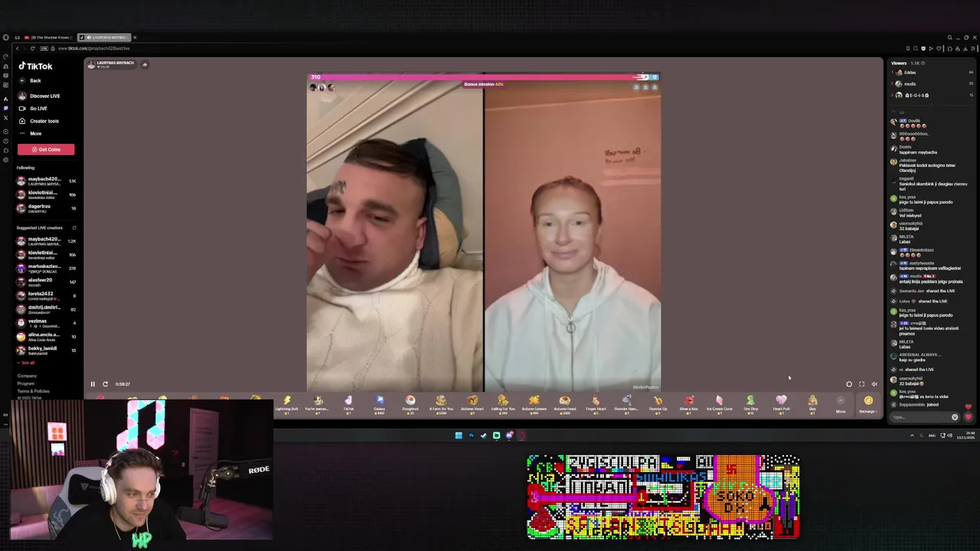
Task: Go Back in the TikTok sidebar
Action: click(x=31, y=80)
